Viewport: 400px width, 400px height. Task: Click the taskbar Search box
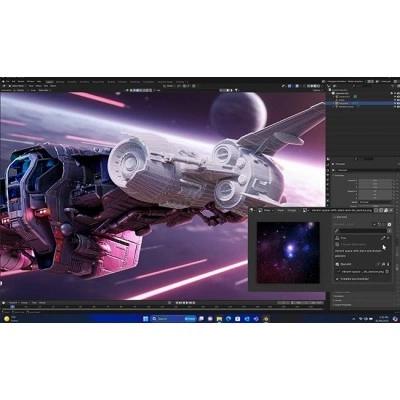(173, 319)
